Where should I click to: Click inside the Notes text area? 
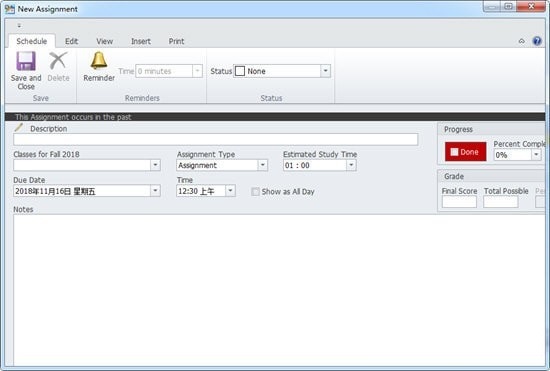pos(279,290)
